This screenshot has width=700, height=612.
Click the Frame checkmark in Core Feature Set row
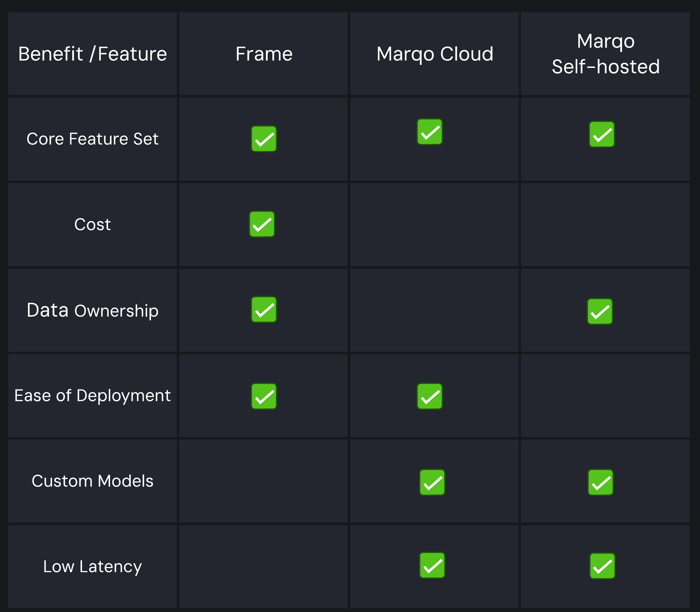pyautogui.click(x=264, y=139)
